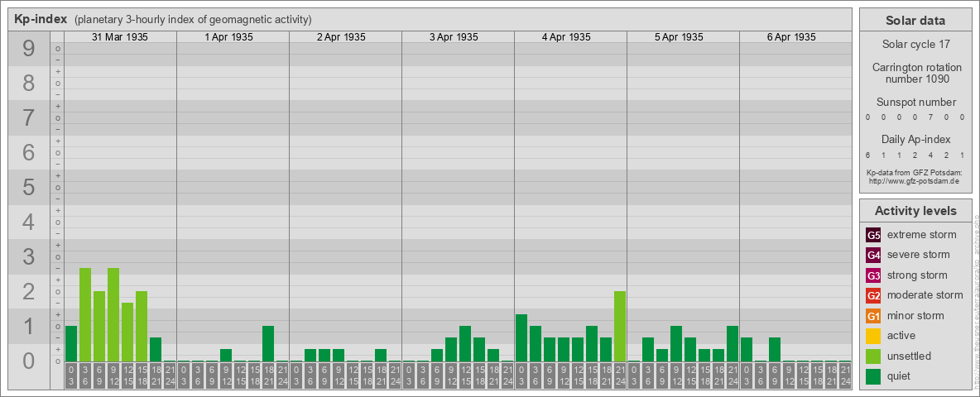The width and height of the screenshot is (980, 397).
Task: Select the light green unsettled swatch
Action: click(x=873, y=356)
